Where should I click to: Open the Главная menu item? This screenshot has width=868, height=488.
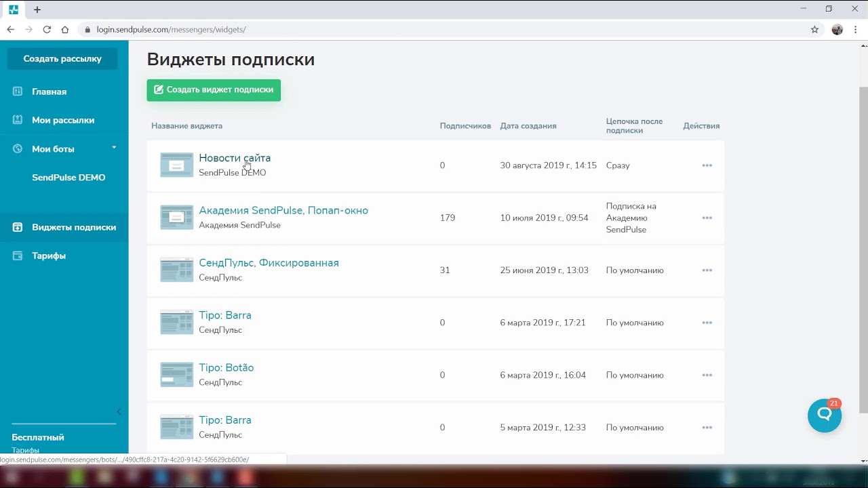pyautogui.click(x=49, y=91)
